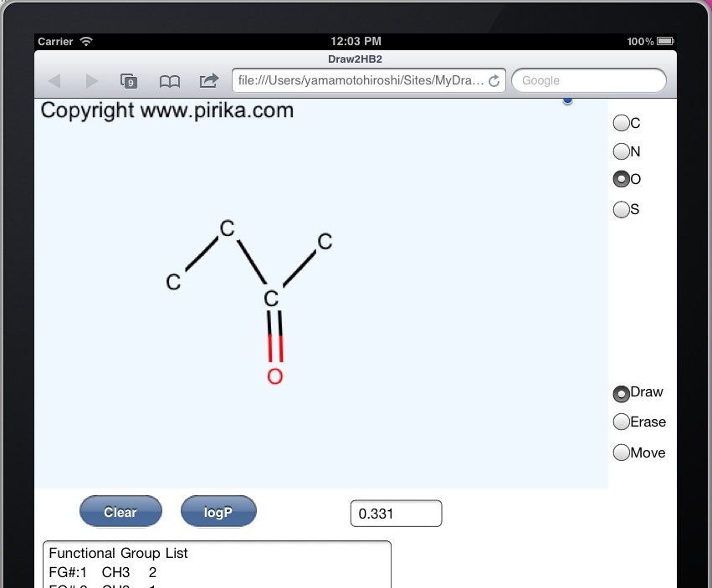Click the 12:03 PM clock

[356, 41]
